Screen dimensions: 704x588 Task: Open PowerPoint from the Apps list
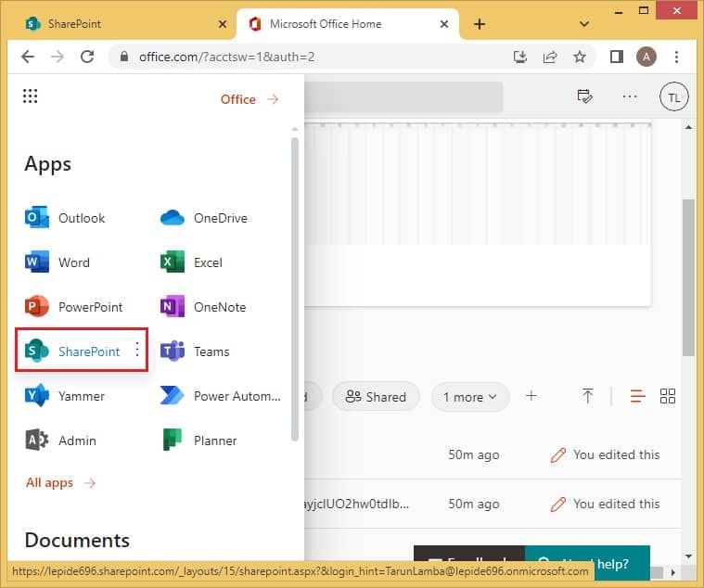pyautogui.click(x=73, y=307)
